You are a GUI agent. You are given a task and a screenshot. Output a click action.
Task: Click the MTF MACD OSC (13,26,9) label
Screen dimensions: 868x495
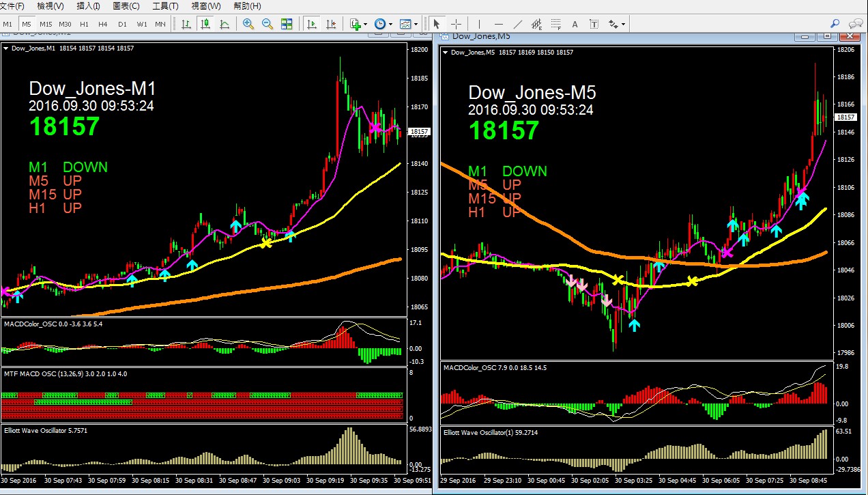pos(66,374)
